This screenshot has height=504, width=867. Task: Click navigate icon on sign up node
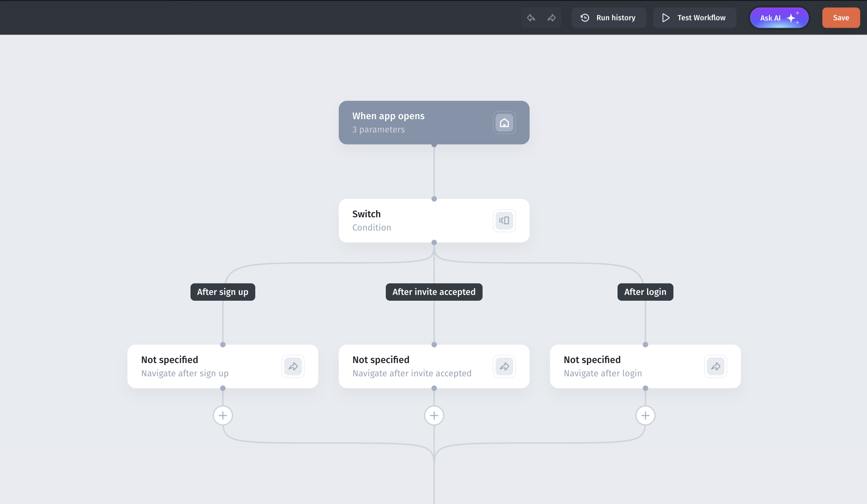[293, 366]
